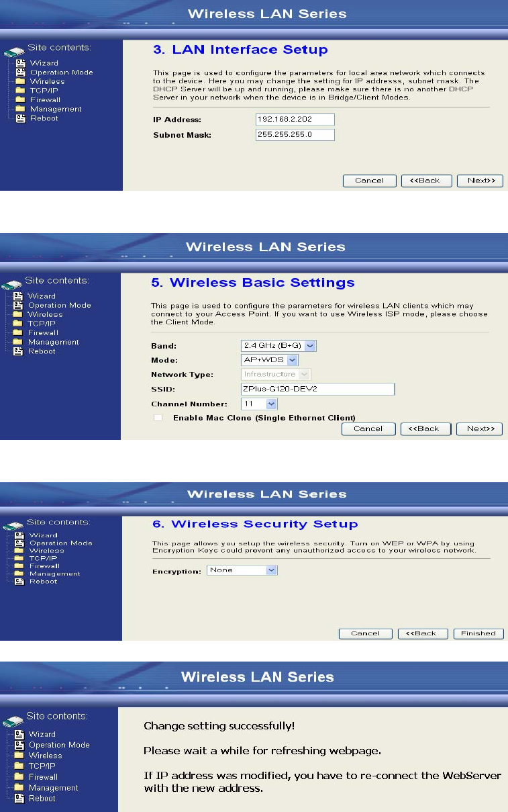Screen dimensions: 508x812
Task: Click <<Back on Wireless Security Setup page
Action: [423, 633]
